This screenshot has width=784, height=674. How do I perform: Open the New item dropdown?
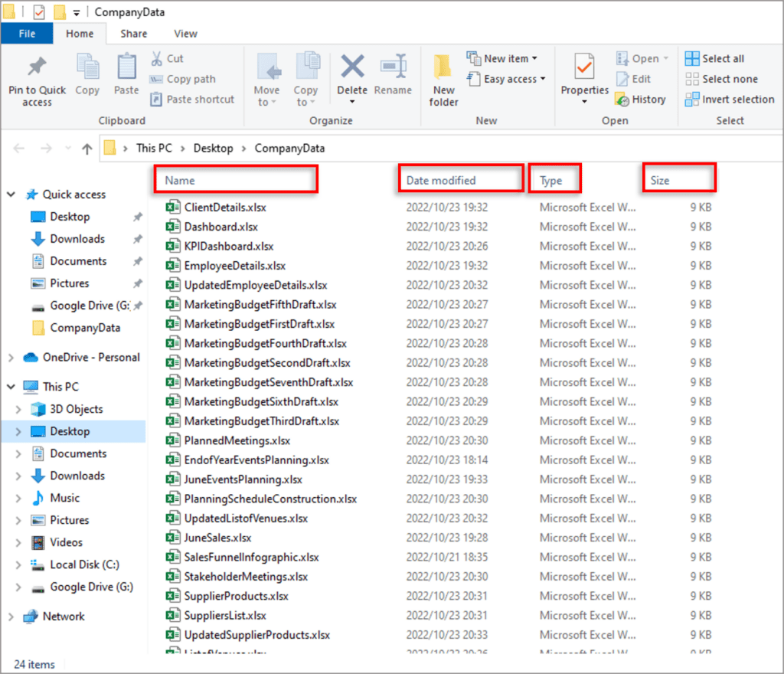[502, 58]
